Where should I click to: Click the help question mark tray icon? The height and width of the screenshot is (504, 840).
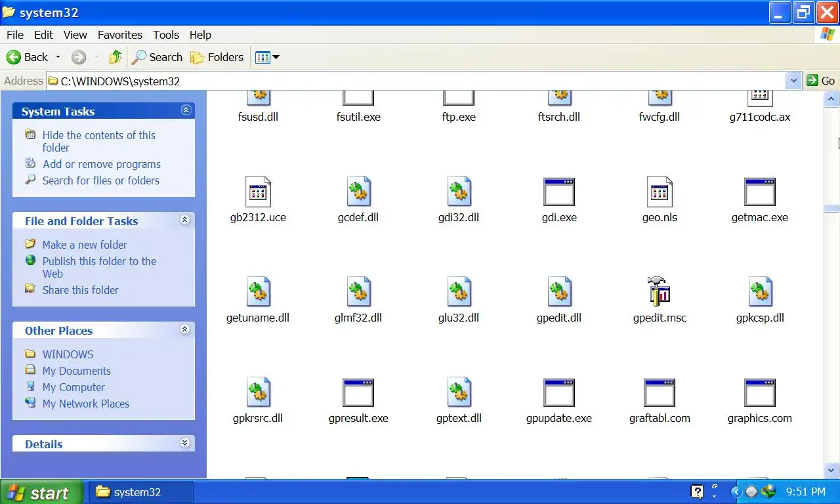698,492
